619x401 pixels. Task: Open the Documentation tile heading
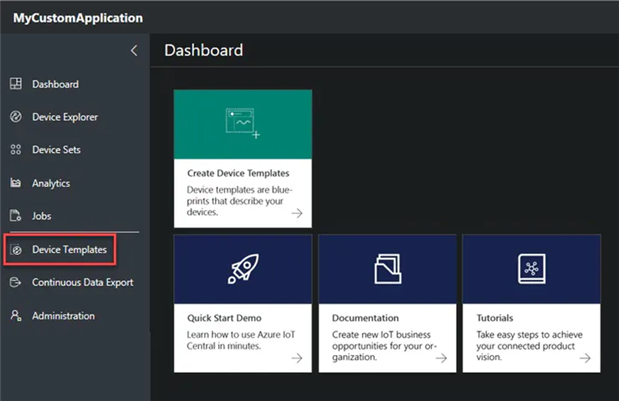pos(365,318)
